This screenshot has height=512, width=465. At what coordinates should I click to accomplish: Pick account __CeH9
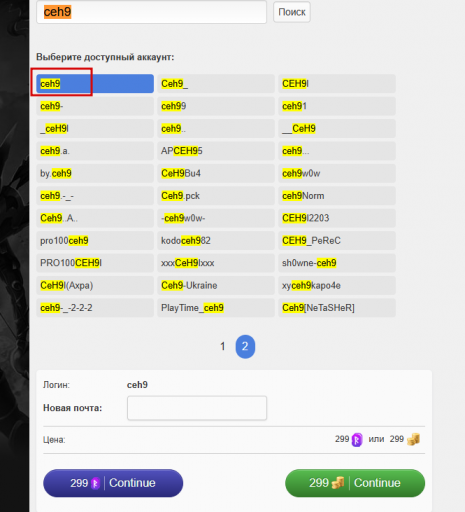337,128
